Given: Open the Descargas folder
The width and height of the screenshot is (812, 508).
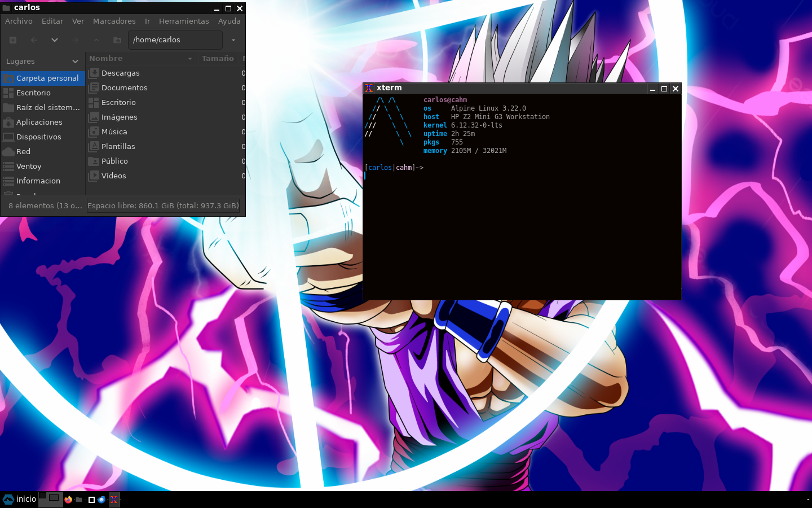Looking at the screenshot, I should (x=120, y=73).
